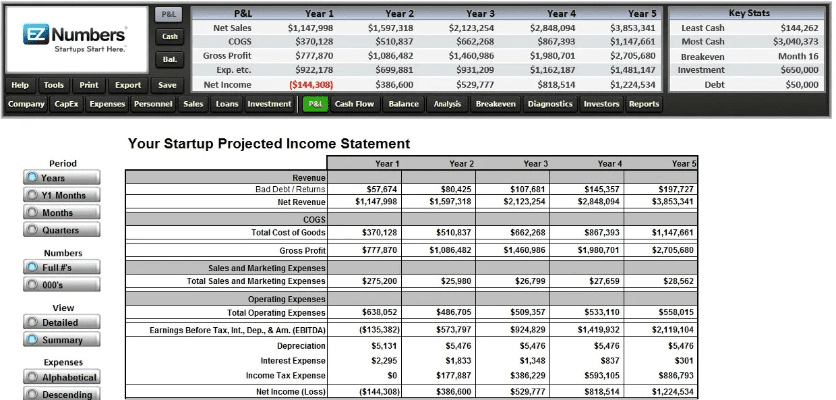Click the Save button
The height and width of the screenshot is (400, 836).
[x=167, y=85]
